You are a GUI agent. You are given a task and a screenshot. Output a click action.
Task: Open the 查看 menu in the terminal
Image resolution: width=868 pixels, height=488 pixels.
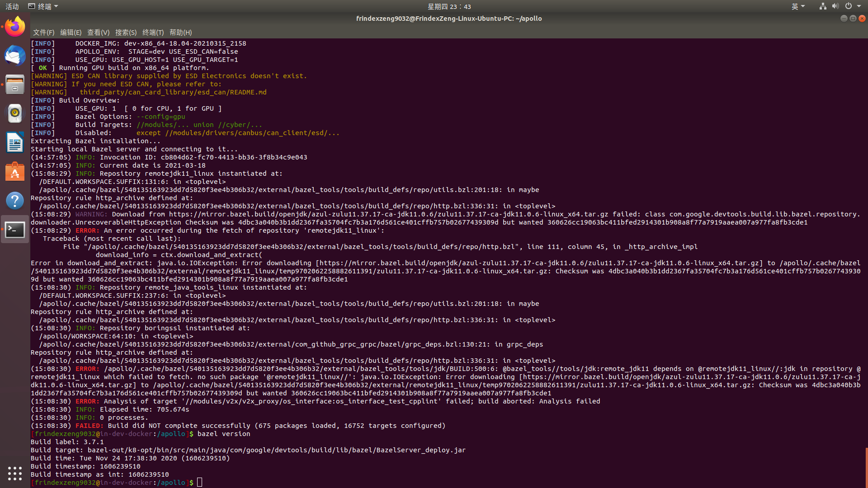click(99, 32)
